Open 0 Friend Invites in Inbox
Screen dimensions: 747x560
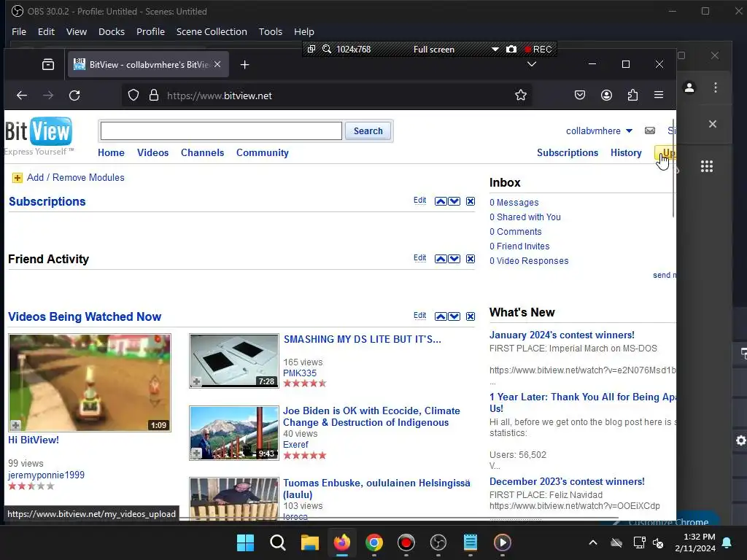pos(519,246)
